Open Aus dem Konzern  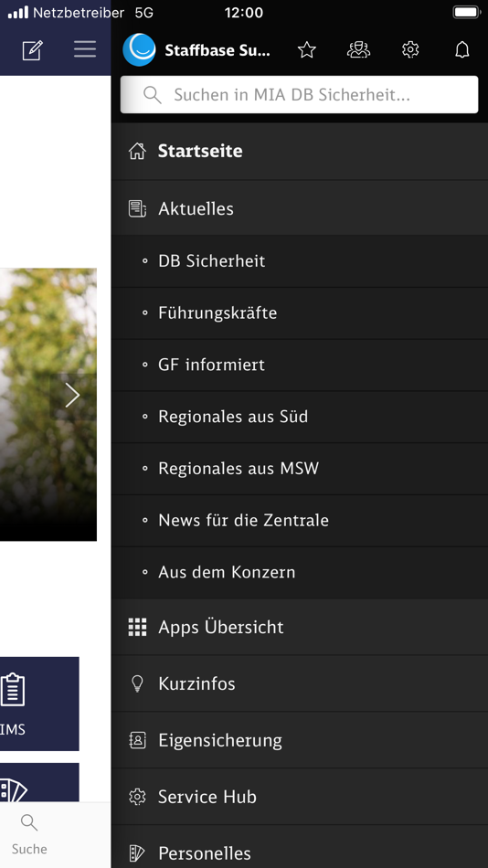pyautogui.click(x=299, y=572)
